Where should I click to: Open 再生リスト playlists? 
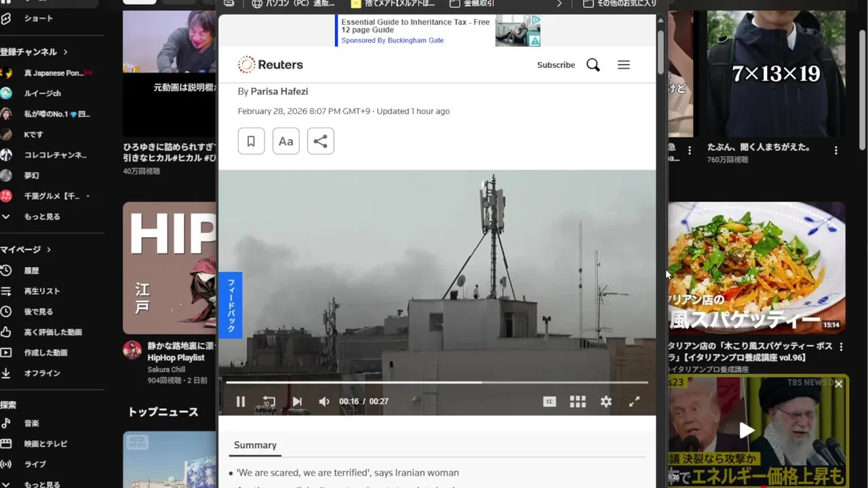41,291
